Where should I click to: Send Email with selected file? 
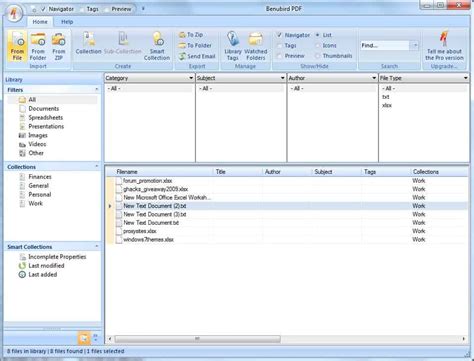[197, 56]
